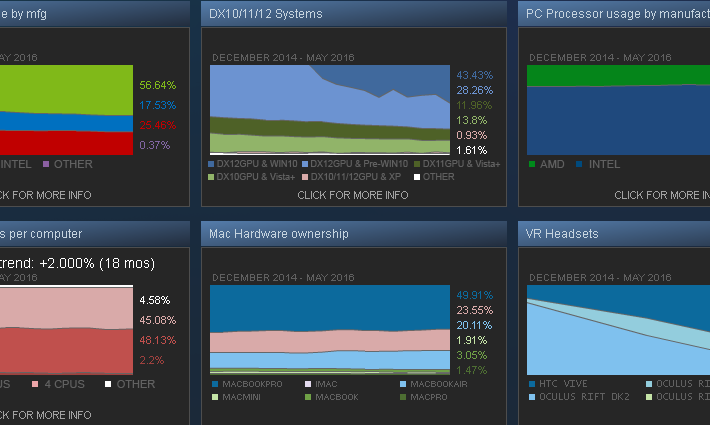Click the DX11GPU & Vista+ legend swatch
The width and height of the screenshot is (710, 425).
(417, 164)
